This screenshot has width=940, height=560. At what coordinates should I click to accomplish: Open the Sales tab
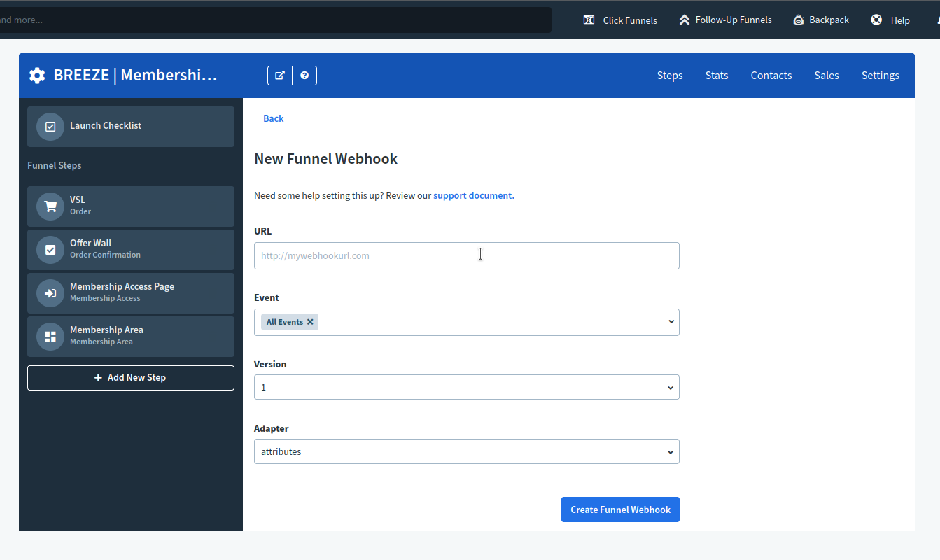pyautogui.click(x=827, y=76)
